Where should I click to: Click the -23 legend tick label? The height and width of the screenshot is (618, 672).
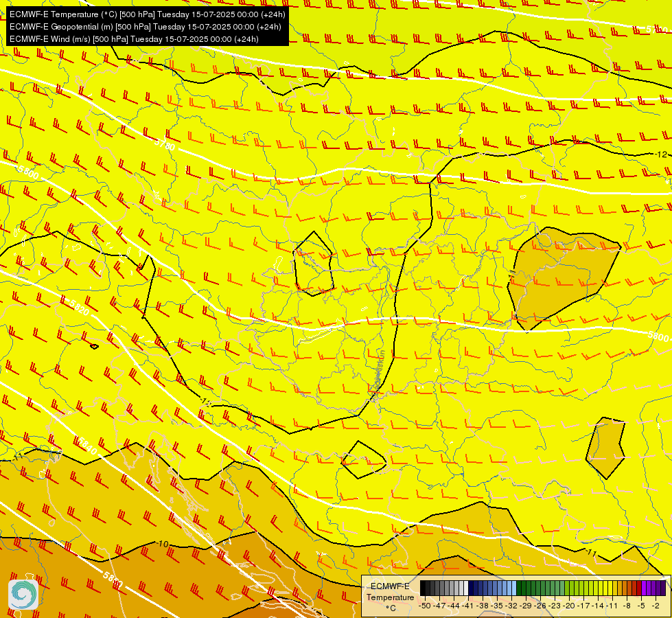554,606
